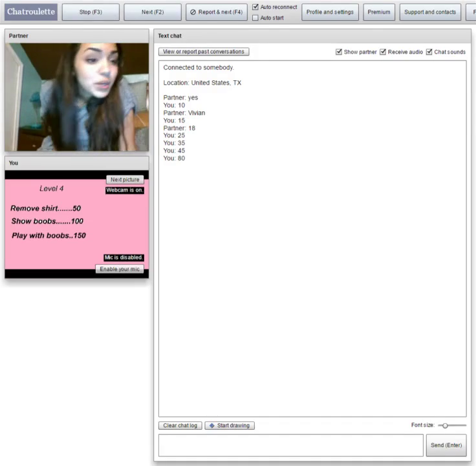
Task: Open Support and contacts
Action: coord(430,12)
